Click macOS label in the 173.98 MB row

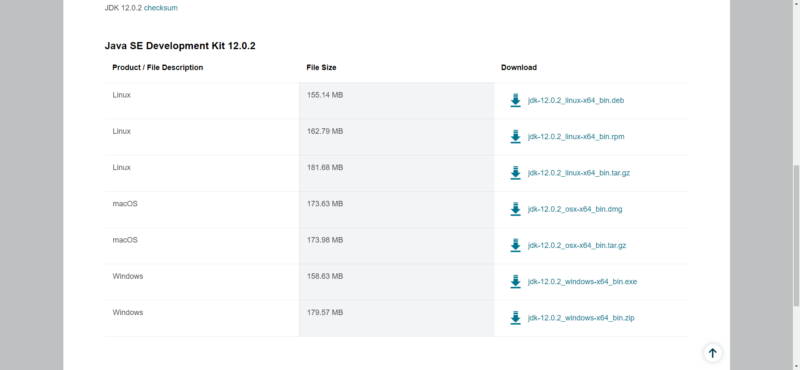click(x=125, y=240)
